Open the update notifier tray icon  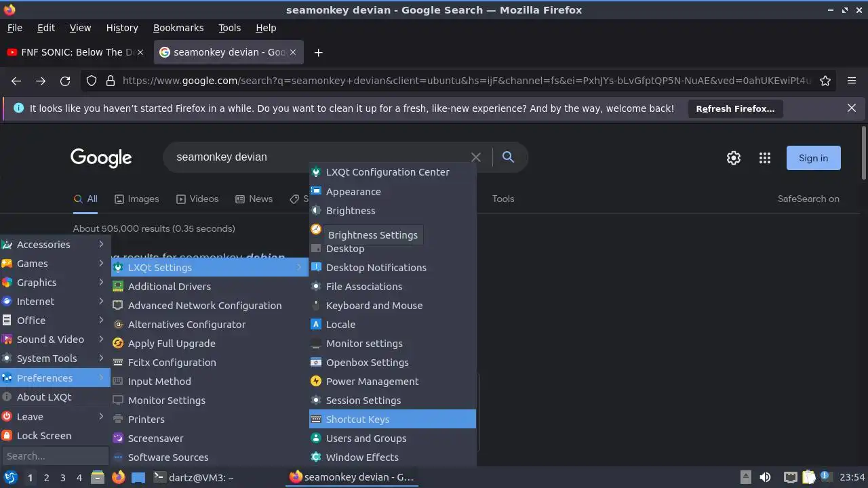826,477
